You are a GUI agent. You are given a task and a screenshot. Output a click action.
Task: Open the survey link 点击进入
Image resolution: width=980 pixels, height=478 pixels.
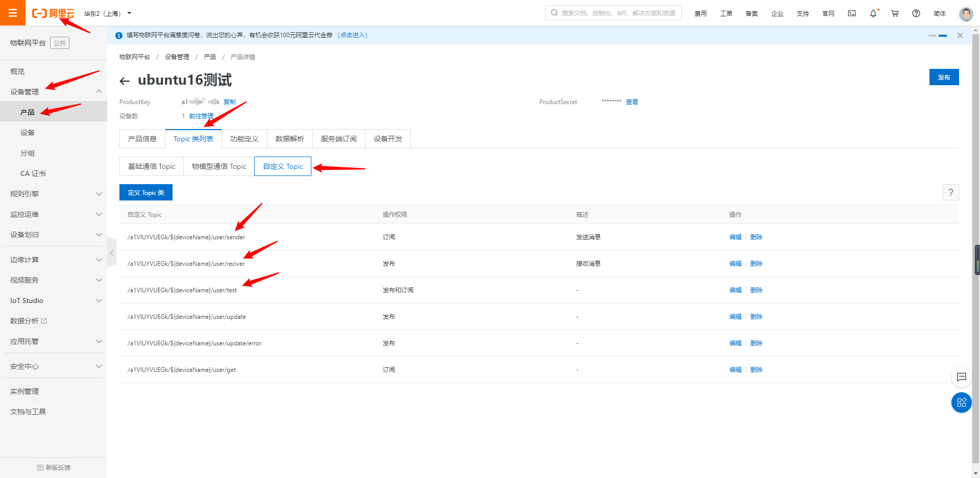pos(353,35)
